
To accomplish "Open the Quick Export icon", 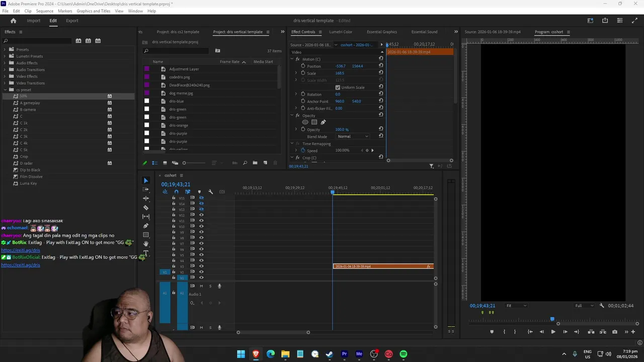I will [605, 21].
